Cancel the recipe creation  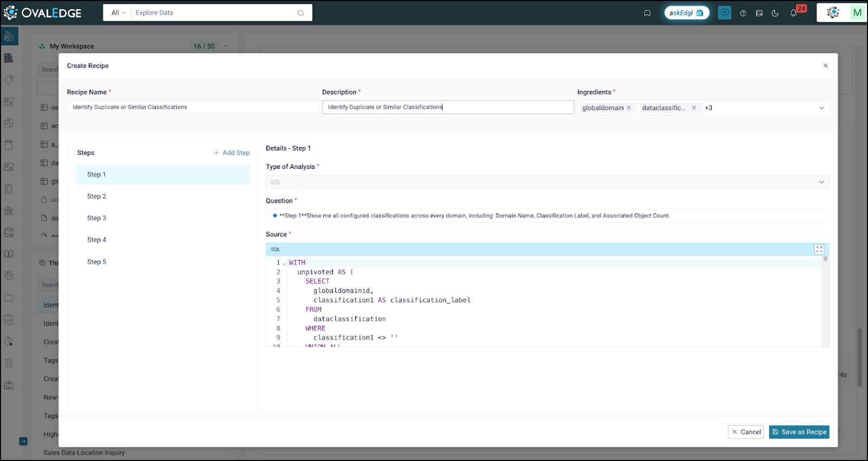746,432
